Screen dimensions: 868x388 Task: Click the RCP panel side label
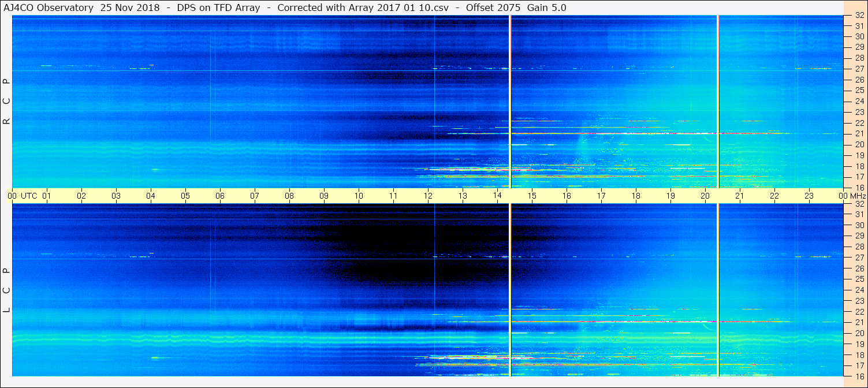[x=7, y=102]
